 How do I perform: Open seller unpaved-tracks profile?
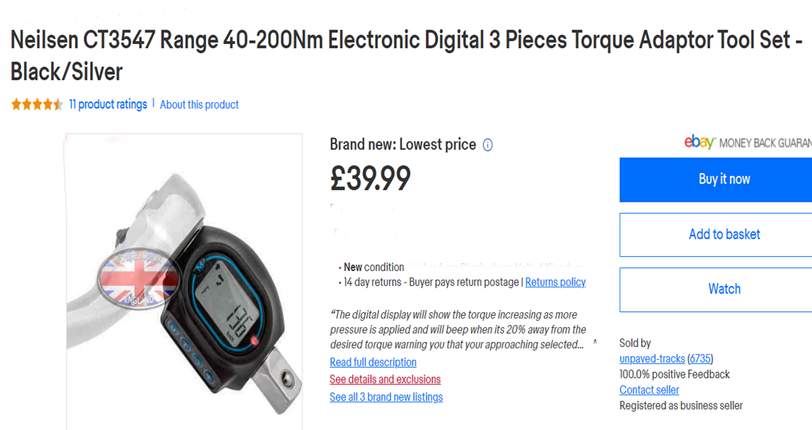click(x=651, y=358)
